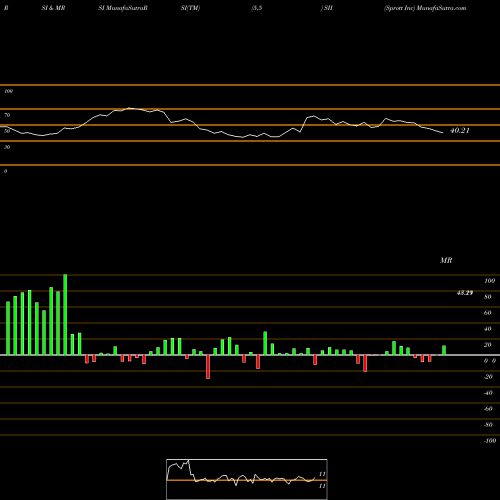The image size is (500, 500).
Task: Click the 30 level label on RSI chart
Action: click(7, 147)
